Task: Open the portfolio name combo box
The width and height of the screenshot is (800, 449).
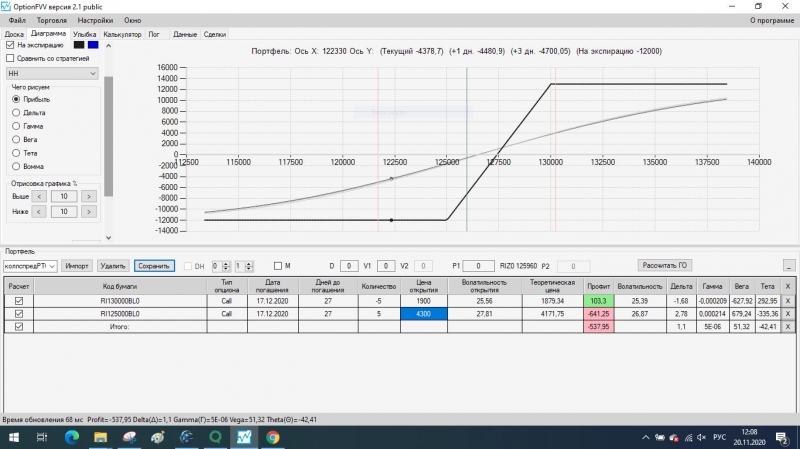Action: coord(30,266)
